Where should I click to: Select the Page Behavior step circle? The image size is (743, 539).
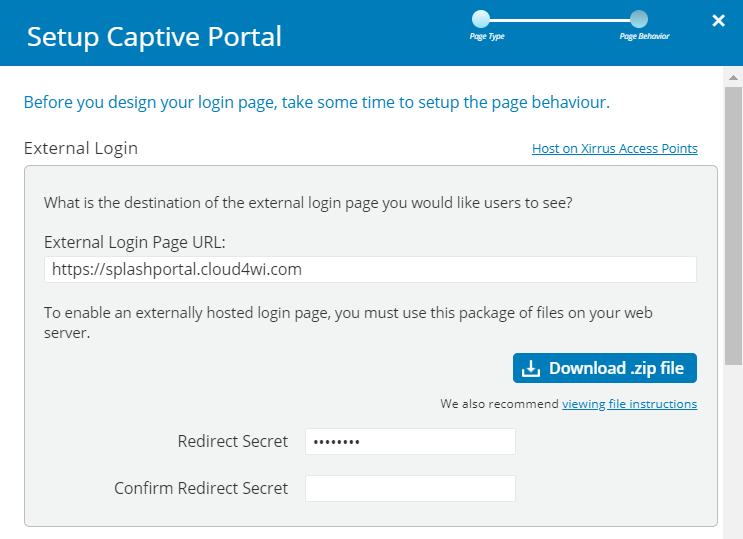point(639,19)
